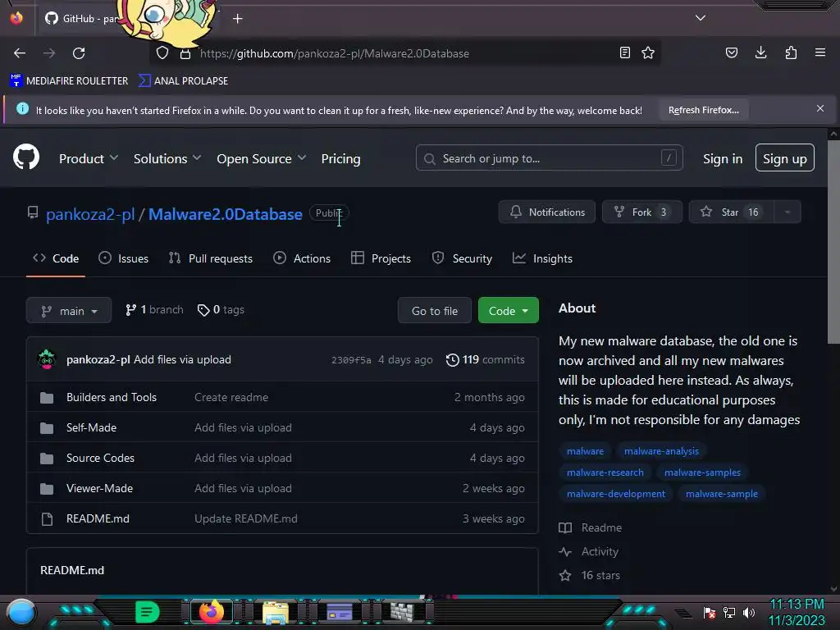Click the README.md file icon
This screenshot has height=630, width=840.
(x=47, y=519)
